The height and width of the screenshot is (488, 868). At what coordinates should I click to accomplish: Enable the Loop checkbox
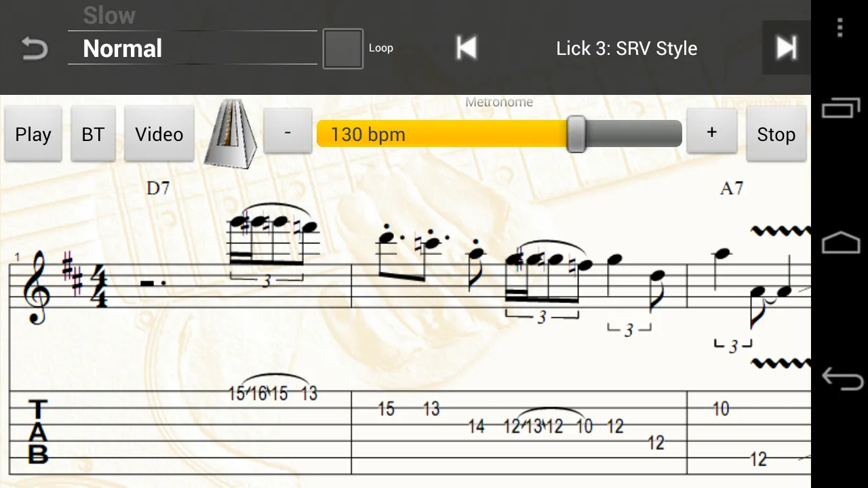(342, 48)
